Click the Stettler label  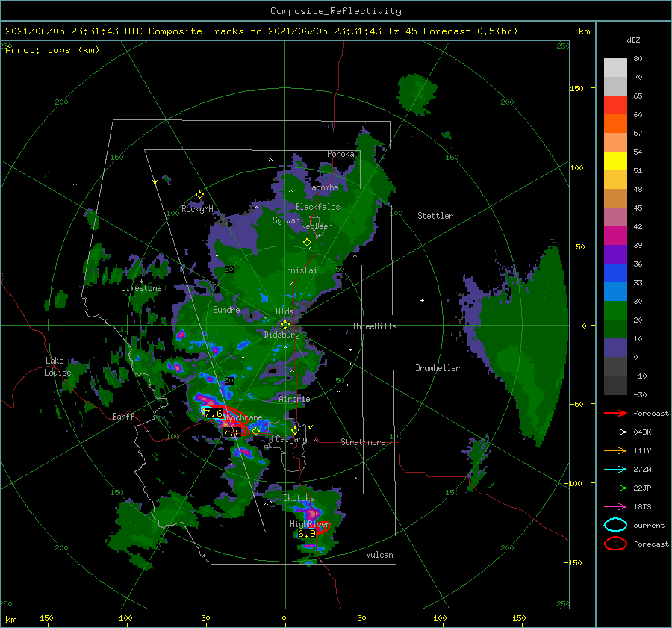(435, 216)
